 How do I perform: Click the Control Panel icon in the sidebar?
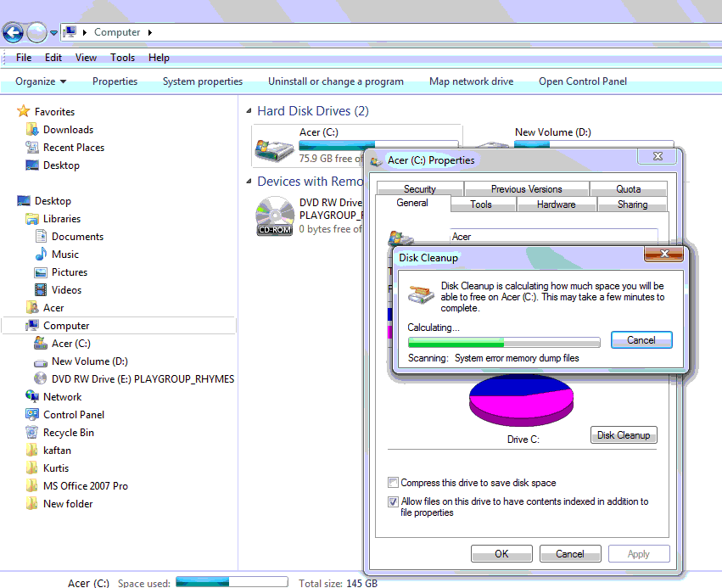32,415
